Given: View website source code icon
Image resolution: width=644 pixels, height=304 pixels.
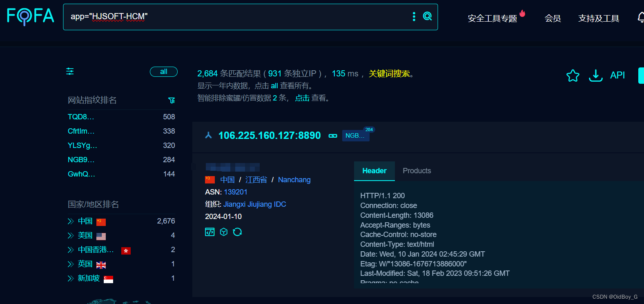Looking at the screenshot, I should pyautogui.click(x=209, y=232).
